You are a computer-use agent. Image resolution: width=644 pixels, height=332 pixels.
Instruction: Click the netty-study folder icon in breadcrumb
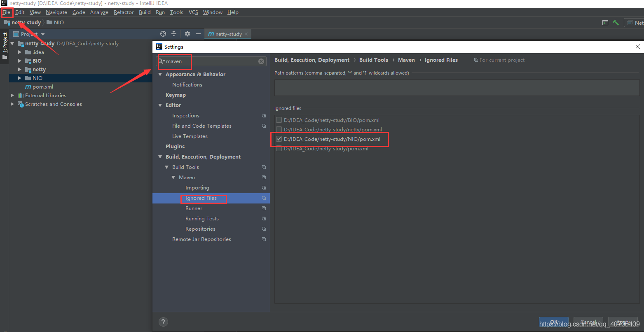pos(7,23)
